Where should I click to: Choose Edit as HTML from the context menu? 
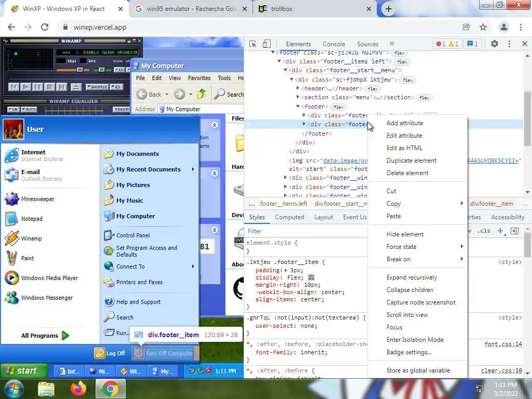point(418,148)
